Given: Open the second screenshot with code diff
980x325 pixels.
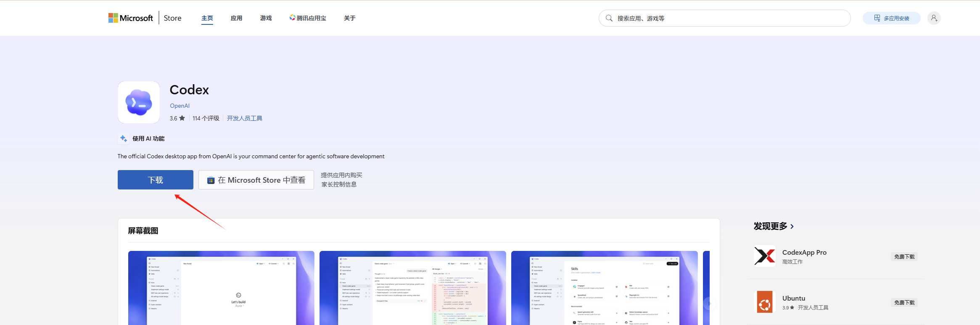Looking at the screenshot, I should pyautogui.click(x=413, y=288).
